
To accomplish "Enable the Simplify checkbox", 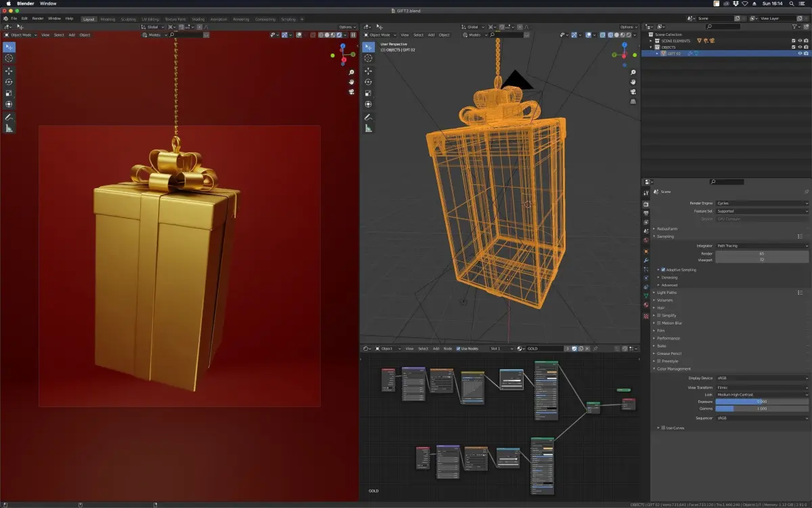I will tap(660, 315).
